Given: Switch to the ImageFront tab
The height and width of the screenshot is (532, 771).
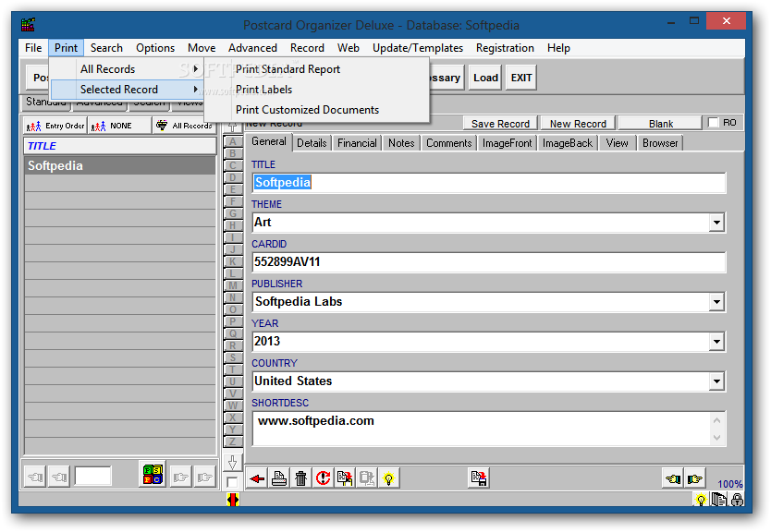Looking at the screenshot, I should click(x=507, y=143).
